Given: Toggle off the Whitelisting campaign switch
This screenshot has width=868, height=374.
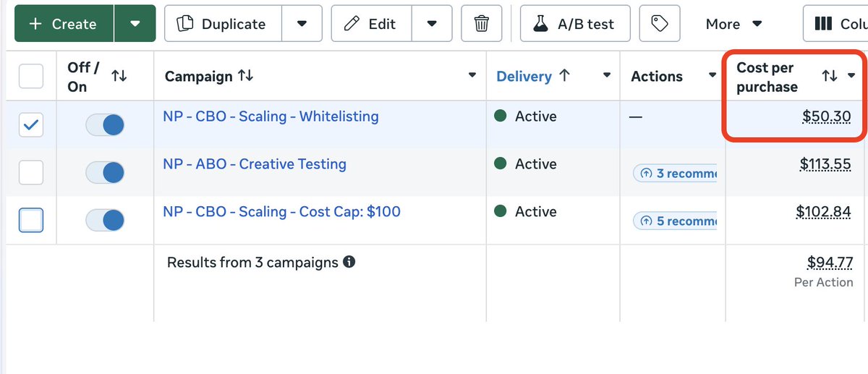Looking at the screenshot, I should click(105, 125).
